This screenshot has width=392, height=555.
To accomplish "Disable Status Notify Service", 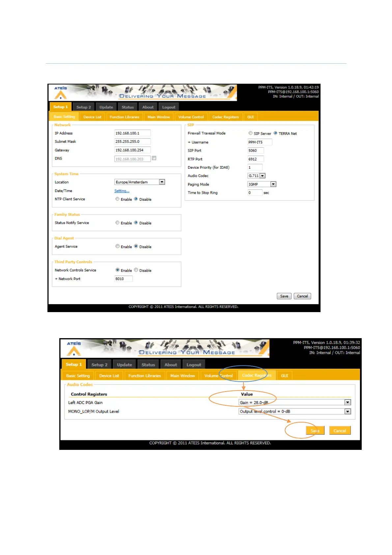I will [x=136, y=223].
